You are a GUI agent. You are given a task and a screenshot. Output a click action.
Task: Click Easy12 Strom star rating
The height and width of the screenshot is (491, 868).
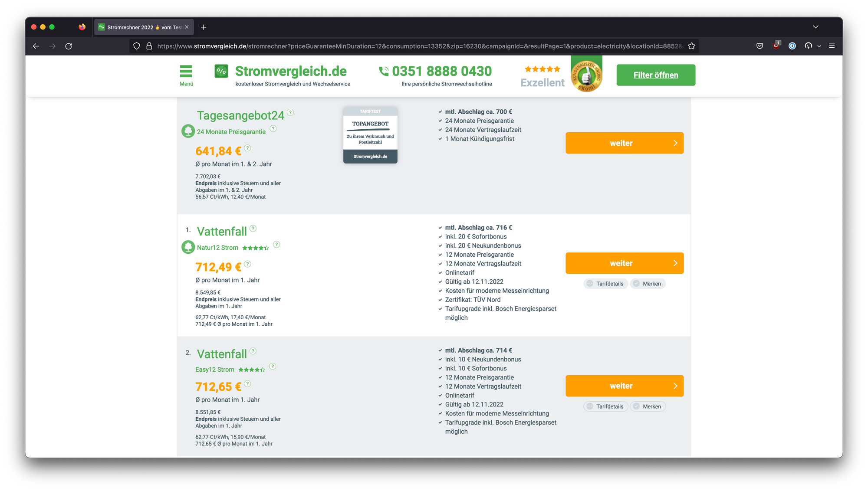click(x=252, y=370)
